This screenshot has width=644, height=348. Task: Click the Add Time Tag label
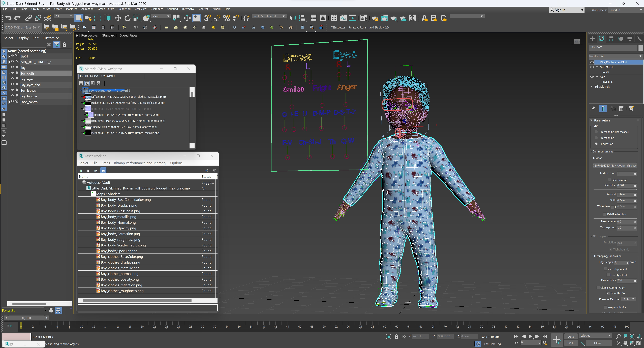coord(492,344)
